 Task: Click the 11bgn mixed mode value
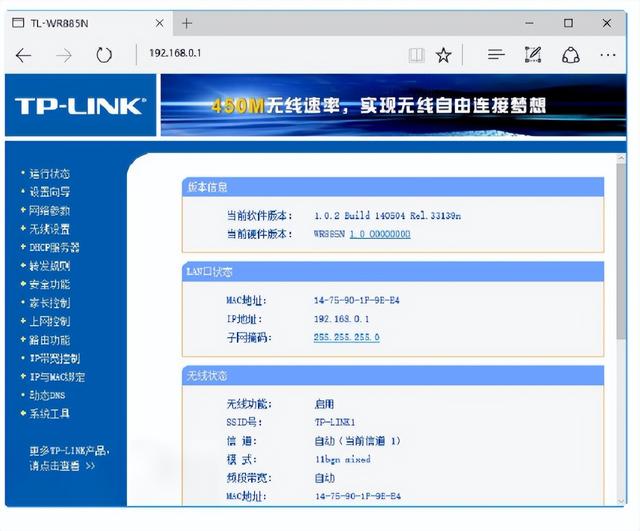click(342, 459)
